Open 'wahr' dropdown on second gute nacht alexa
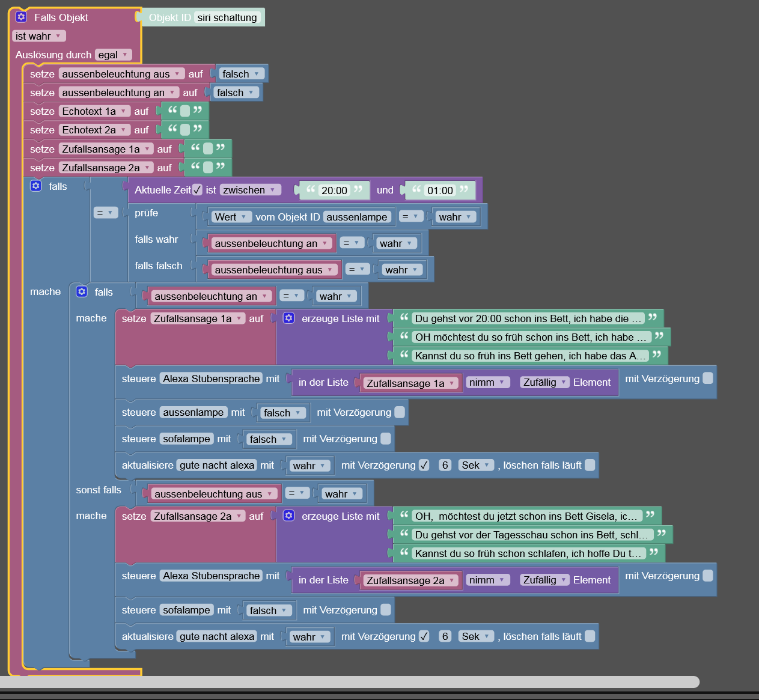 coord(309,636)
